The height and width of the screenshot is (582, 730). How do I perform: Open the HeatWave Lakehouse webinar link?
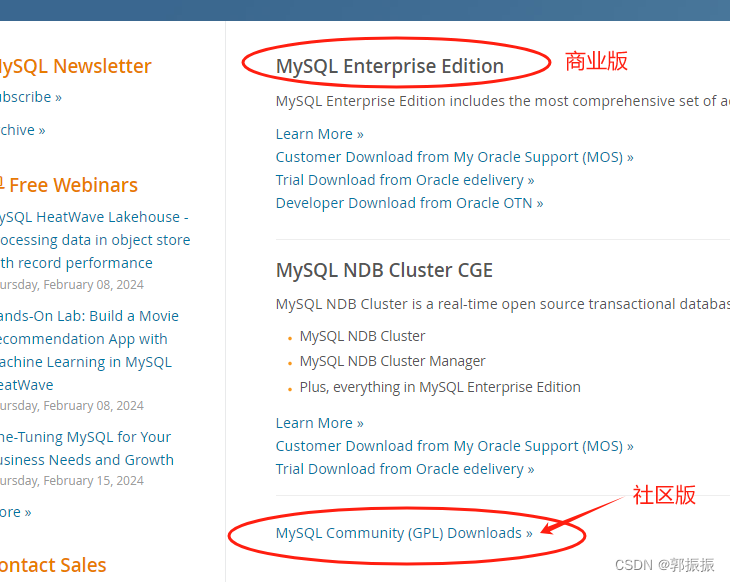click(x=95, y=240)
